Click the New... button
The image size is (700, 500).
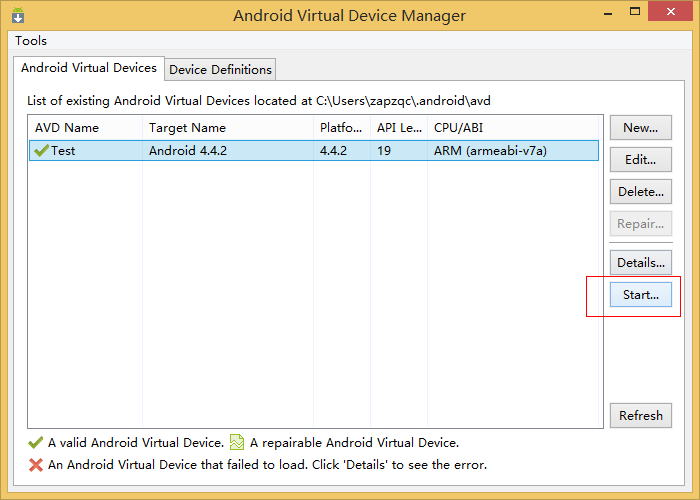641,128
